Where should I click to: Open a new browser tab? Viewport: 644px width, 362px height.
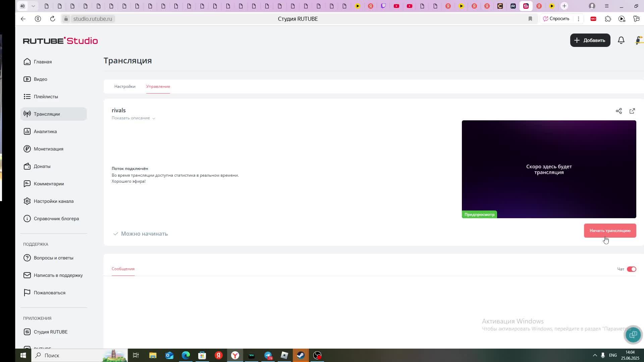click(x=565, y=6)
